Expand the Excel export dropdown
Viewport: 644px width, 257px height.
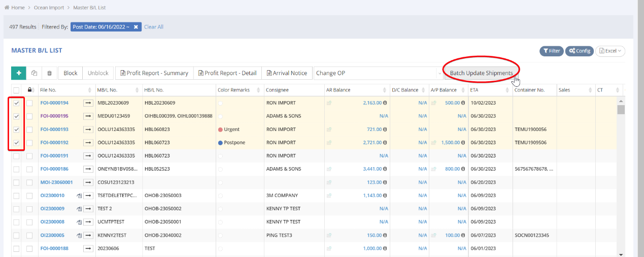point(610,51)
